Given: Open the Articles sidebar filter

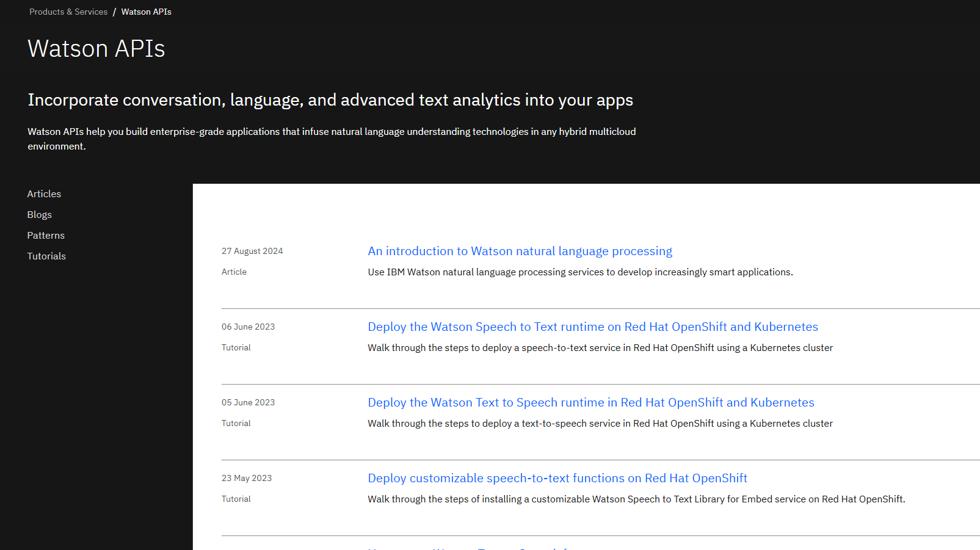Looking at the screenshot, I should 44,194.
